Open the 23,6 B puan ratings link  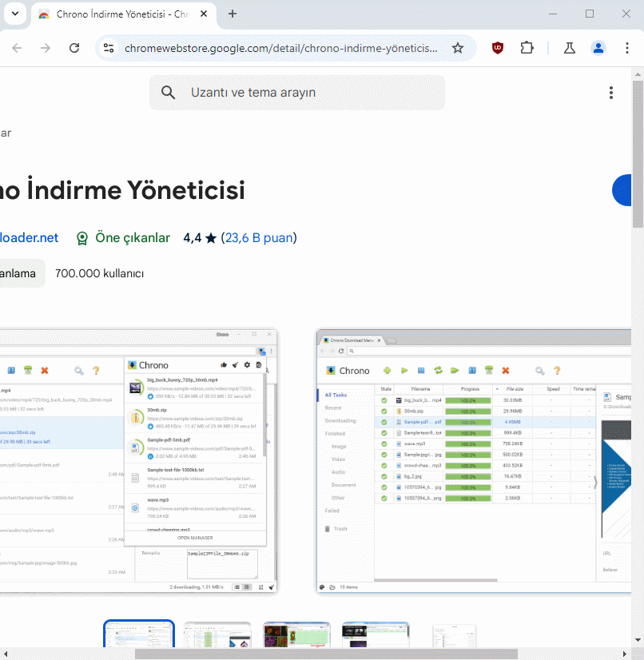pos(258,237)
